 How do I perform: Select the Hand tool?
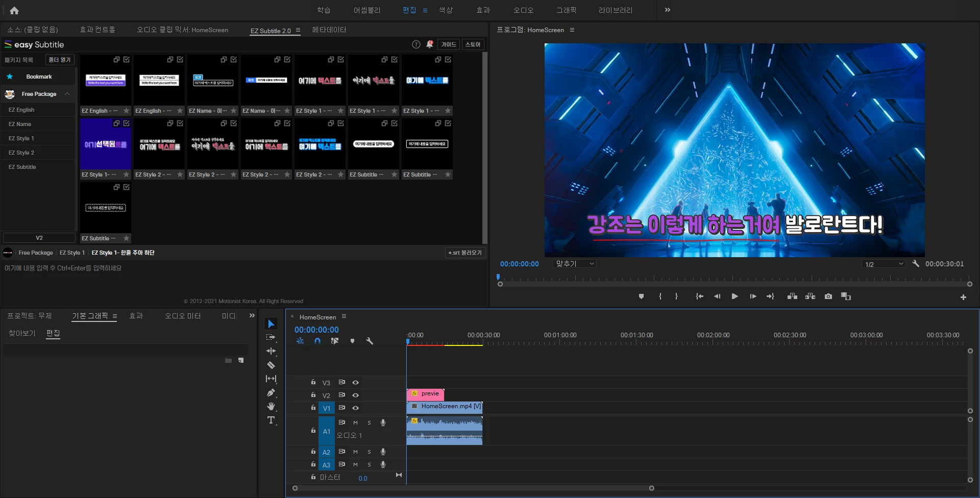271,406
